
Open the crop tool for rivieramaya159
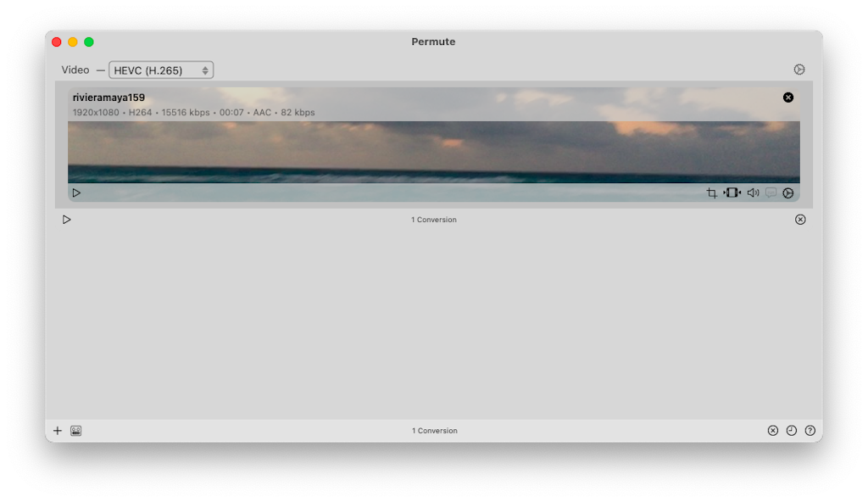pyautogui.click(x=713, y=192)
